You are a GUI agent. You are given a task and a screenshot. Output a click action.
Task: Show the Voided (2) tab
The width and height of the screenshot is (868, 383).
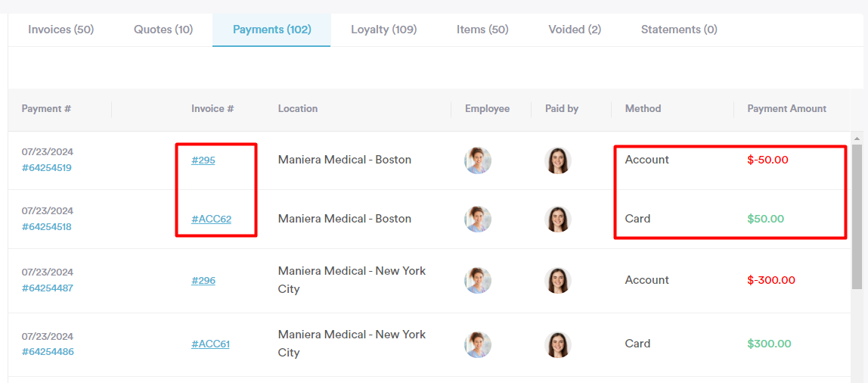(x=575, y=30)
